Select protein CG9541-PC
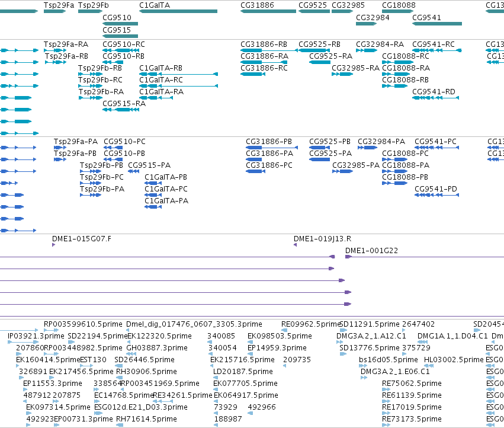 click(x=435, y=142)
